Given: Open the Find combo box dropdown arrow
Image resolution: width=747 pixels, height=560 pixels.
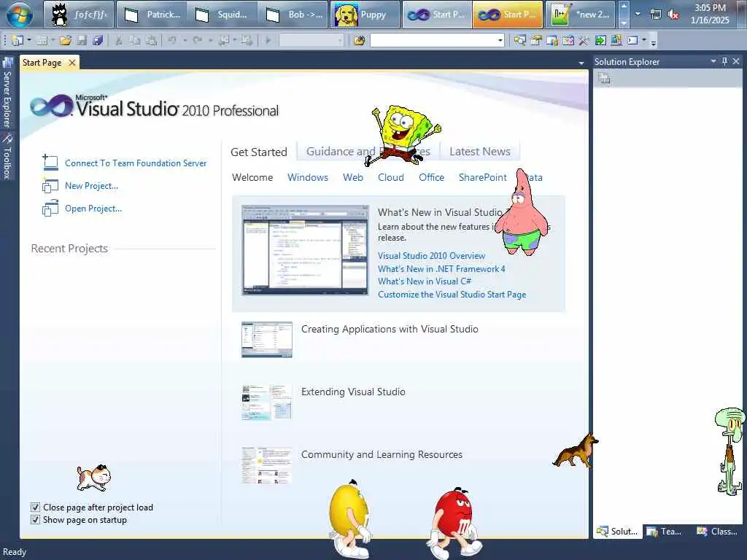Looking at the screenshot, I should click(500, 41).
